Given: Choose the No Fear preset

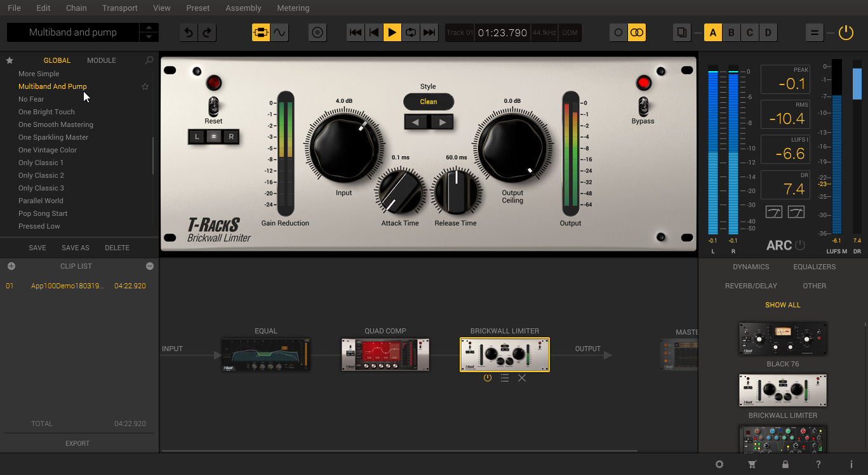Looking at the screenshot, I should pos(31,99).
